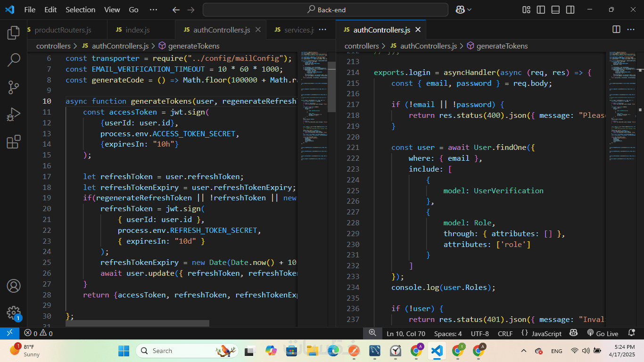Open the Search view in activity bar
Viewport: 644px width, 362px height.
pos(13,60)
